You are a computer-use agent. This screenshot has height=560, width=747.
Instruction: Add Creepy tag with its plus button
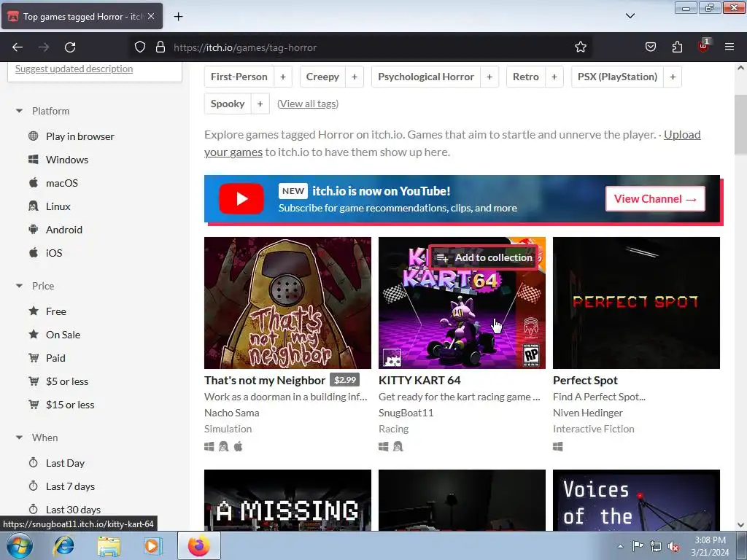click(x=355, y=77)
